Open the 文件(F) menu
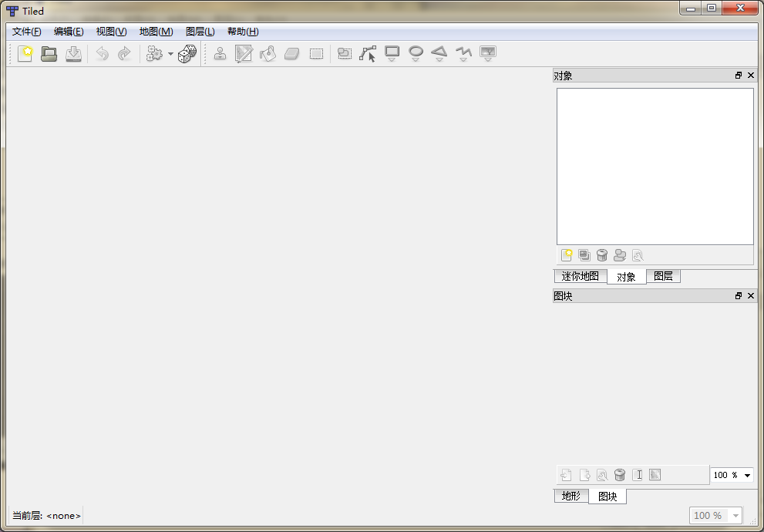This screenshot has height=532, width=764. click(27, 32)
